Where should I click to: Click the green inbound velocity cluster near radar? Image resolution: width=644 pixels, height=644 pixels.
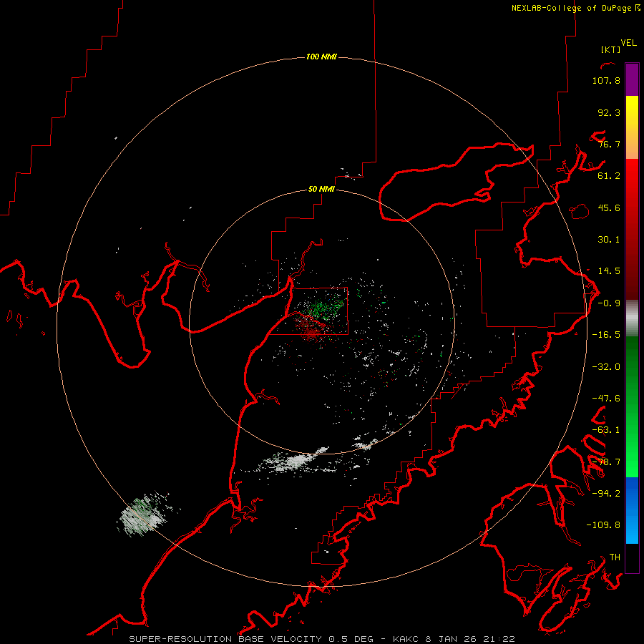click(x=324, y=309)
